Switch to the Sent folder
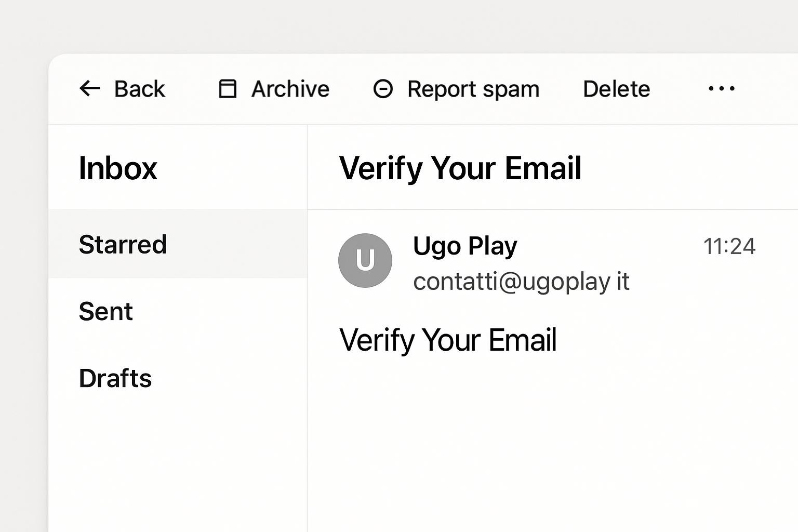 point(106,311)
